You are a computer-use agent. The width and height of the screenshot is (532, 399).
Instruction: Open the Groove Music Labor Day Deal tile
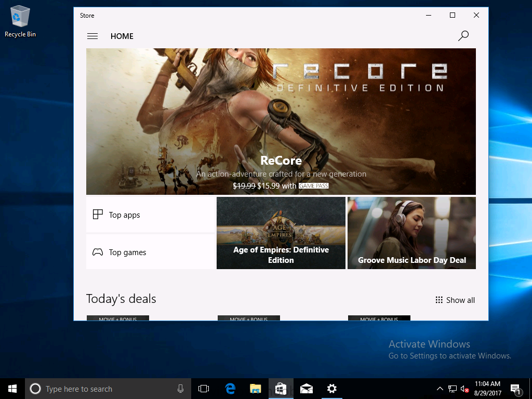(x=411, y=233)
